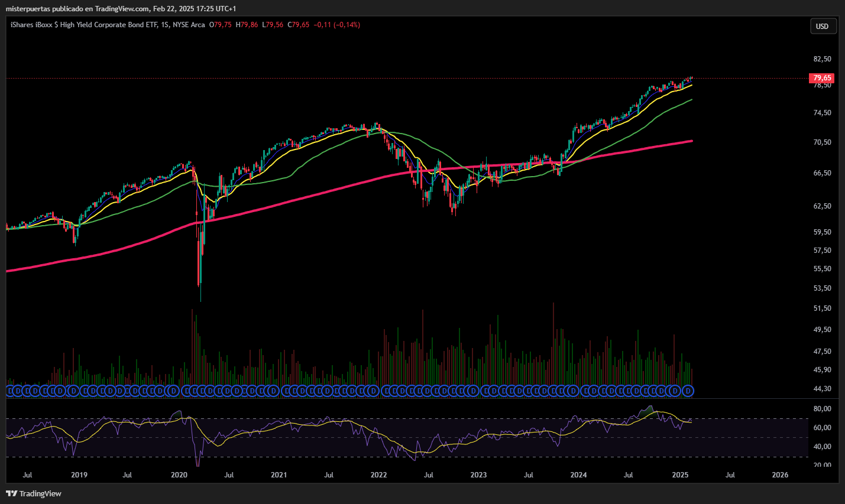Click the 45,90 price axis label
845x504 pixels.
823,370
